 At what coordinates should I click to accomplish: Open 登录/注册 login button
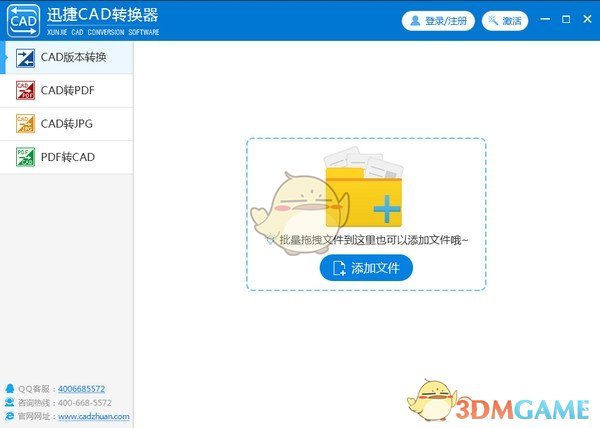tap(438, 21)
